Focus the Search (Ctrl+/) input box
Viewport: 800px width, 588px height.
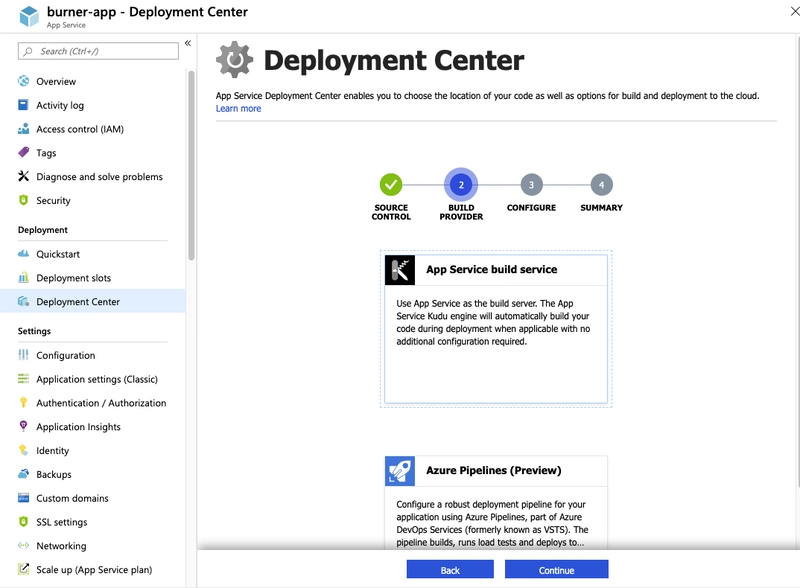pyautogui.click(x=98, y=51)
